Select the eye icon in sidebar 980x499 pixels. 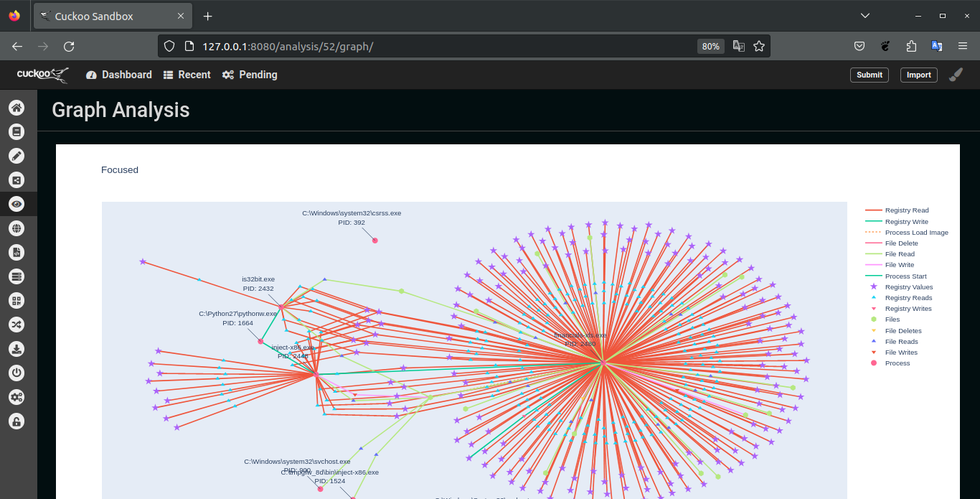[x=17, y=205]
